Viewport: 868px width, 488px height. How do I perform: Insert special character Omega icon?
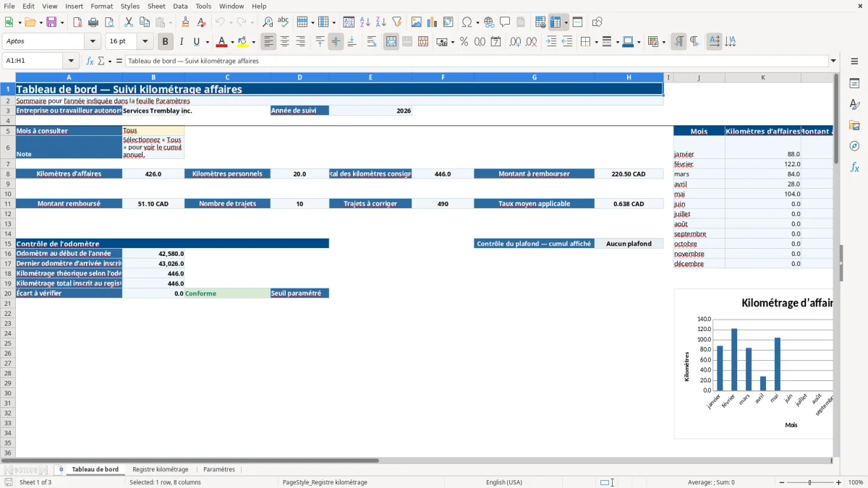click(467, 22)
